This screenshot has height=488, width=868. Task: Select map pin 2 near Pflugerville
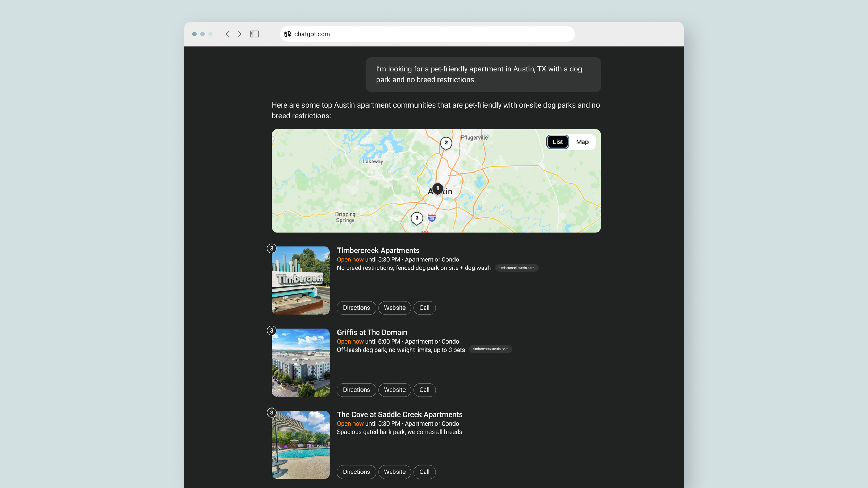click(x=446, y=142)
